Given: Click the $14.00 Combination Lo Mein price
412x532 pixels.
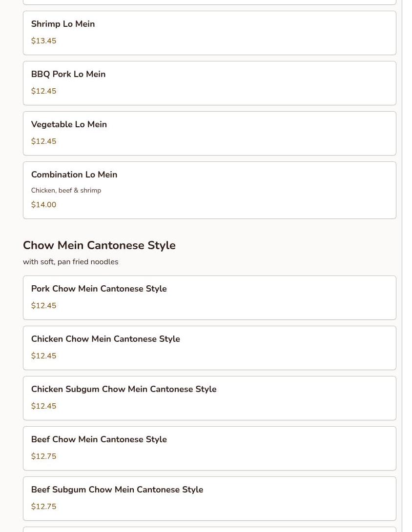Looking at the screenshot, I should click(44, 205).
